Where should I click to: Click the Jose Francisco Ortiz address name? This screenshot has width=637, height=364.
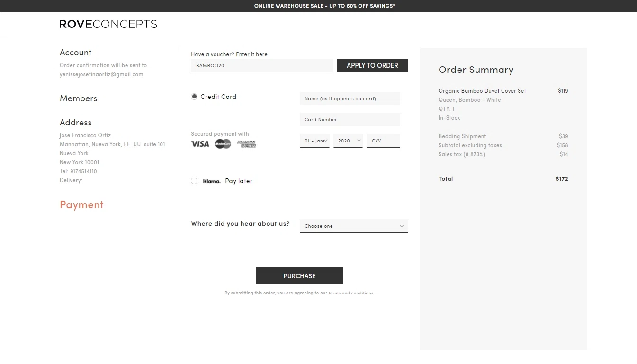pos(85,135)
